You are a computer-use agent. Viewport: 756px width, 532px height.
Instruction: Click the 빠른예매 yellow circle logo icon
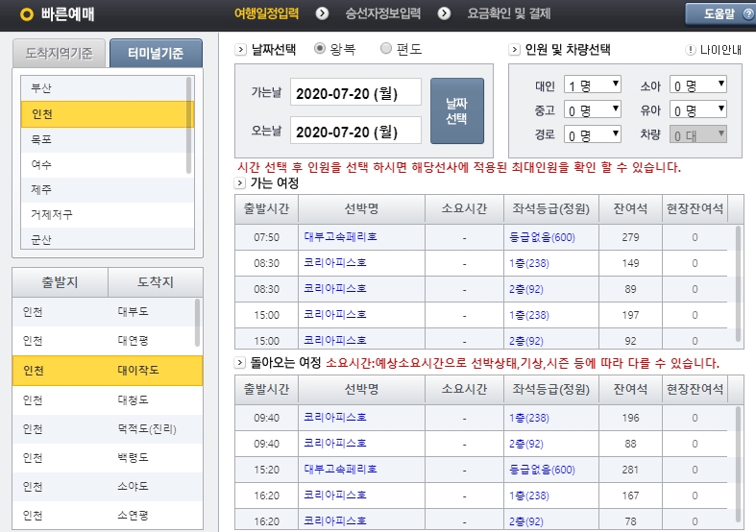coord(27,14)
